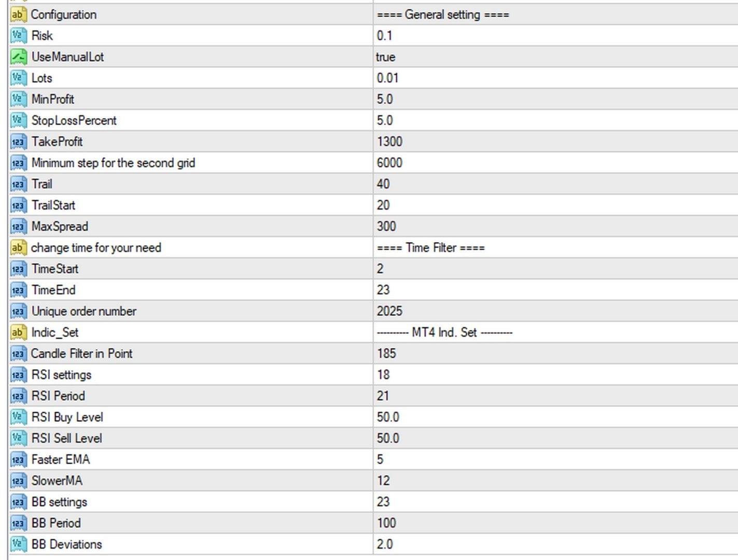Screen dimensions: 738x560
Task: Click the TrailStart parameter name
Action: [53, 205]
